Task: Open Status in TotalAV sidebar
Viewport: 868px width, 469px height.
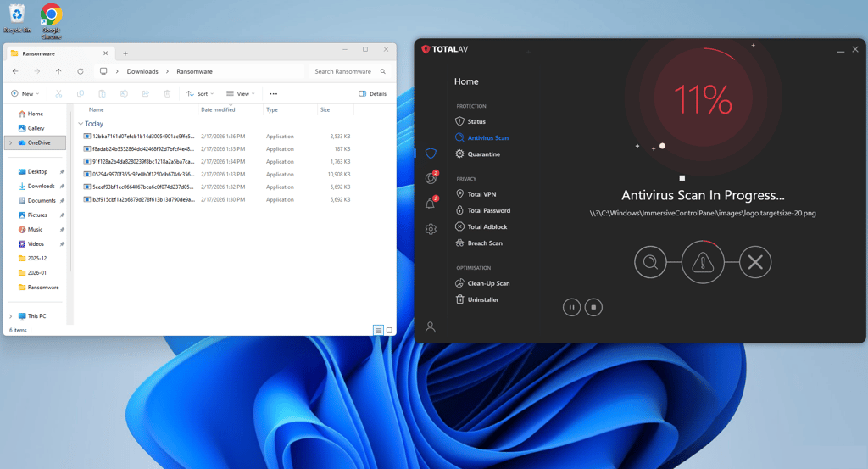Action: (x=470, y=121)
